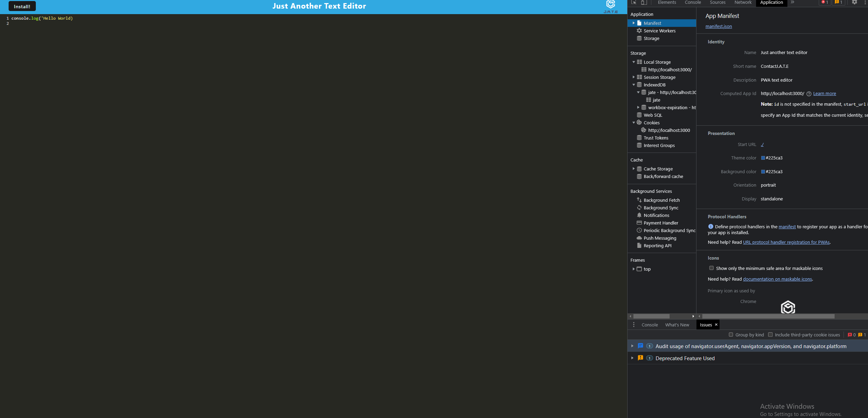Click the Manifest file icon
868x418 pixels.
[x=639, y=23]
